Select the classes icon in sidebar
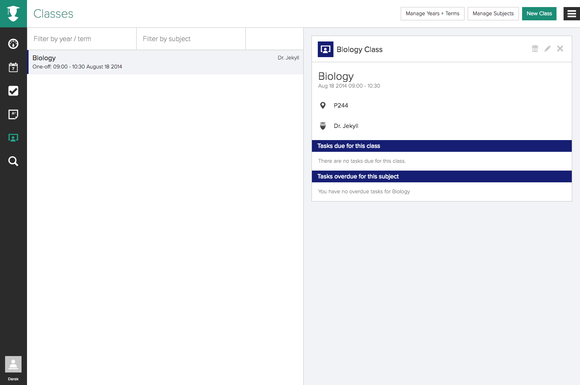The width and height of the screenshot is (580, 385). 13,138
